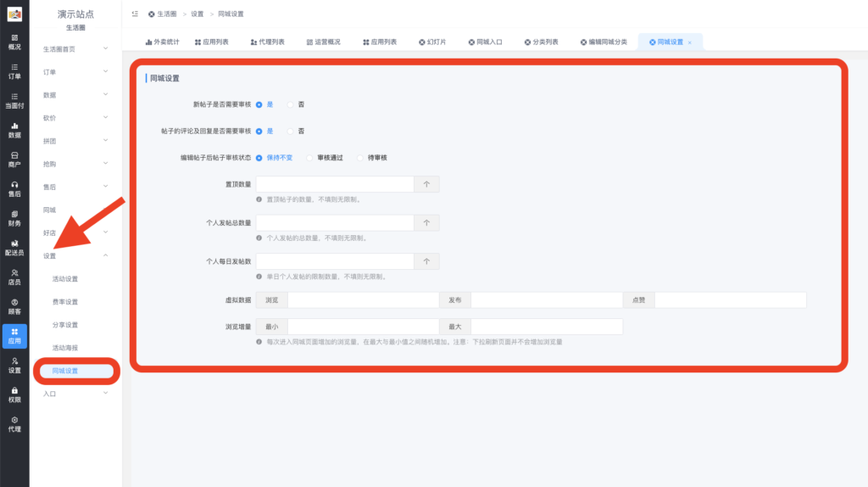Focus the 个人发帖总数量 input field
This screenshot has height=487, width=868.
click(x=334, y=223)
